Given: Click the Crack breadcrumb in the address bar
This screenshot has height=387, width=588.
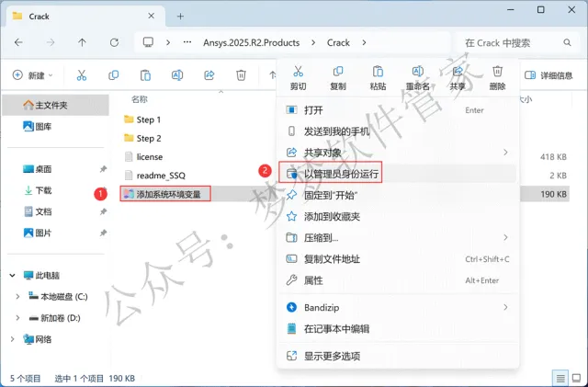Looking at the screenshot, I should [338, 43].
